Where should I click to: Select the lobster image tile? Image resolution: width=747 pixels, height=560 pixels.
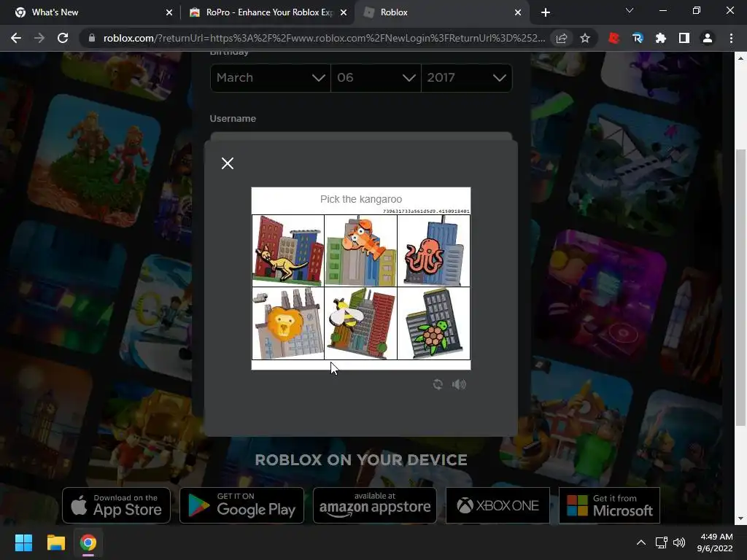pos(360,251)
